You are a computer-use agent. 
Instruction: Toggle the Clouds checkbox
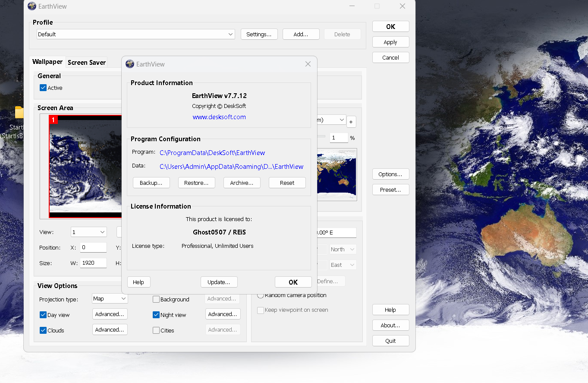(43, 330)
